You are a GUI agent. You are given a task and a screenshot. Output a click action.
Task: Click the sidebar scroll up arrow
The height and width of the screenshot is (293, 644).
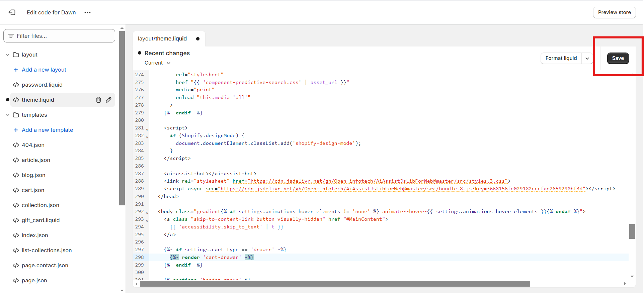pyautogui.click(x=122, y=28)
